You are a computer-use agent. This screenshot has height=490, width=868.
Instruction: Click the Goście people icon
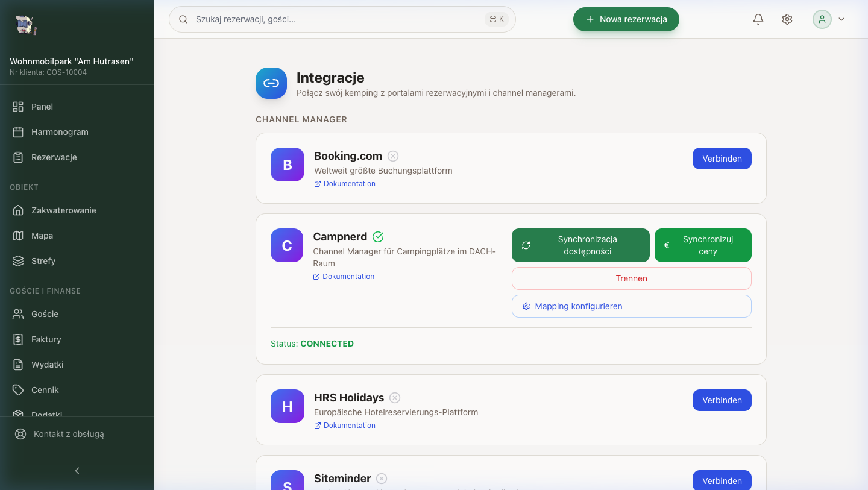coord(18,314)
